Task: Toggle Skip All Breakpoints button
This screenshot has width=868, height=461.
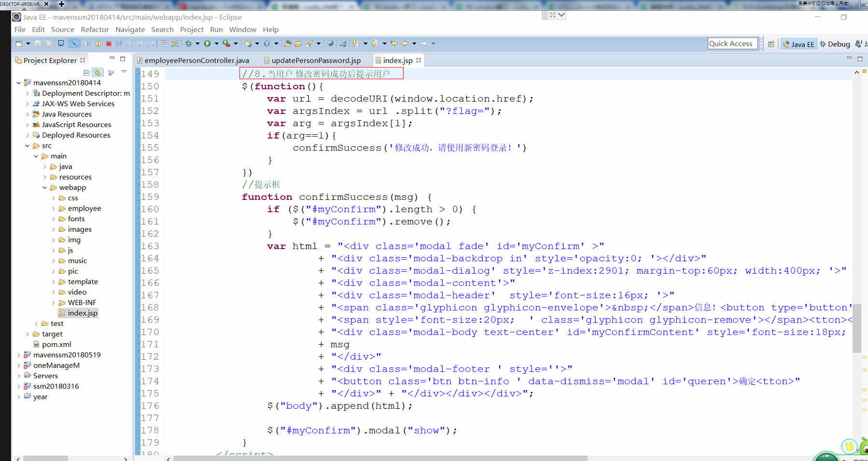Action: (x=74, y=43)
